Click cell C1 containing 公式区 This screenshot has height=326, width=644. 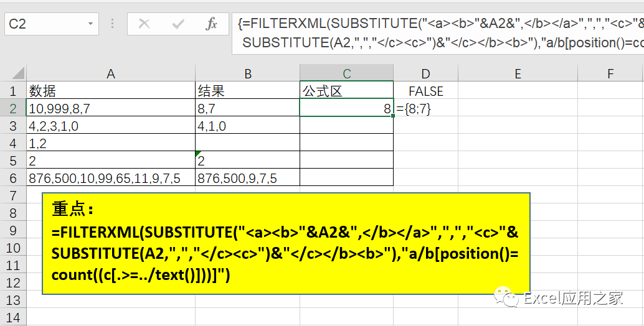[347, 91]
